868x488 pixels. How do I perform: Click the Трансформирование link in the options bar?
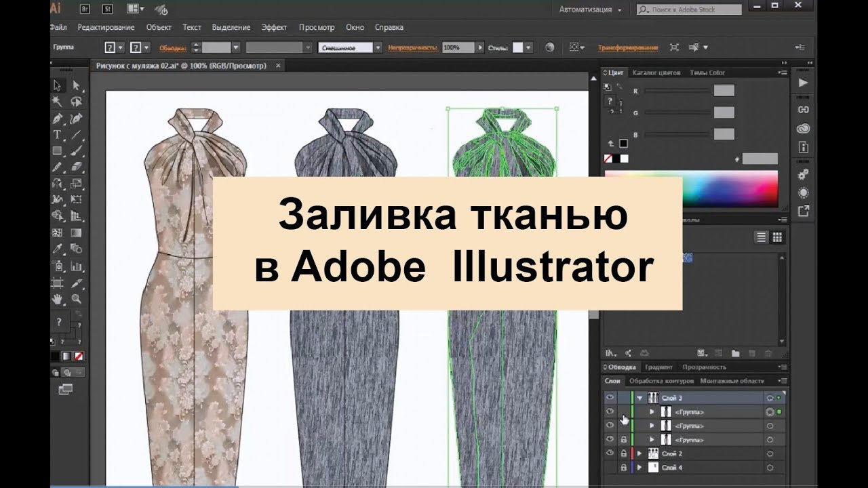point(627,47)
